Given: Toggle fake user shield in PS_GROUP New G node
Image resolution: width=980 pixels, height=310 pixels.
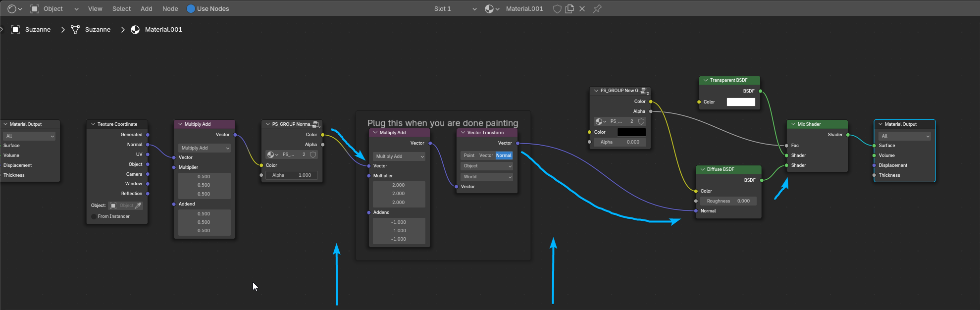Looking at the screenshot, I should click(641, 121).
